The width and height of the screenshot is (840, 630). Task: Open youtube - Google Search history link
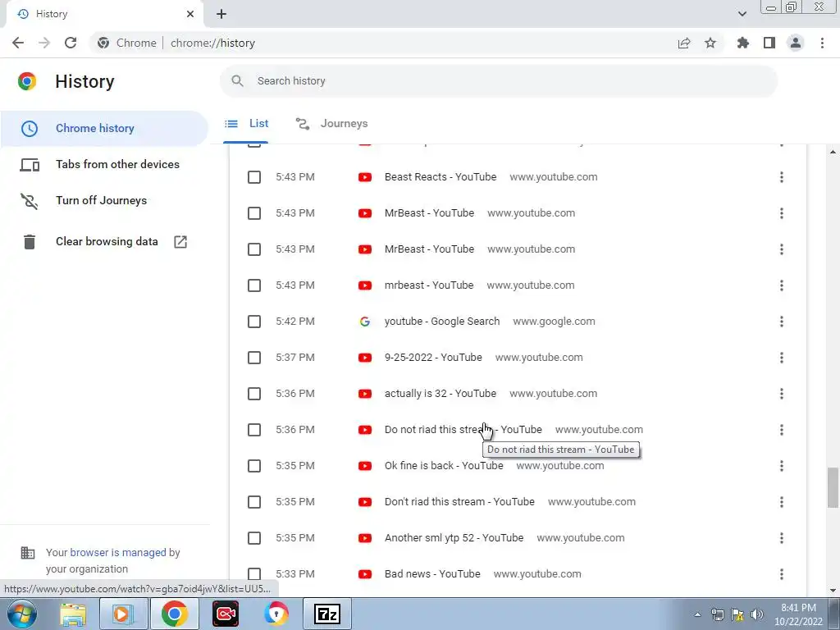(442, 322)
